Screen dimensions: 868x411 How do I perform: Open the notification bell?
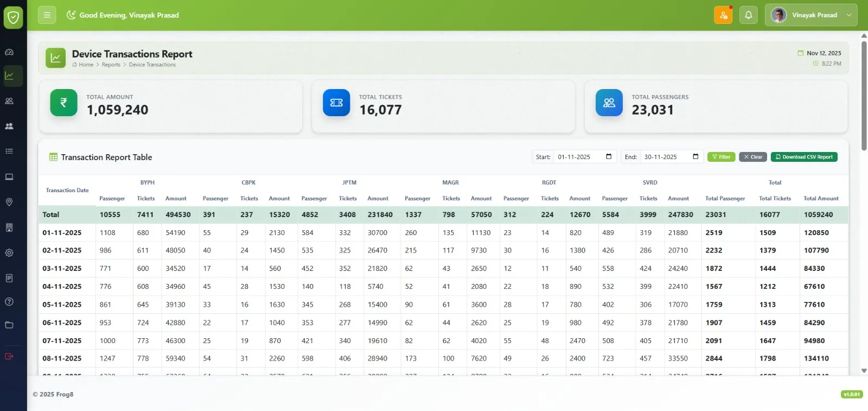pos(749,15)
